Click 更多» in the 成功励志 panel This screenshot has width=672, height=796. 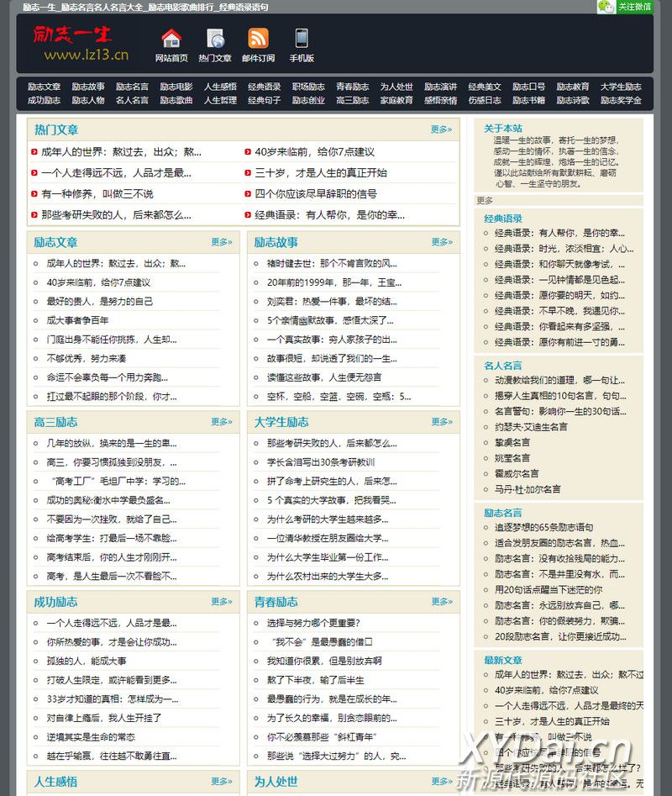(x=222, y=602)
